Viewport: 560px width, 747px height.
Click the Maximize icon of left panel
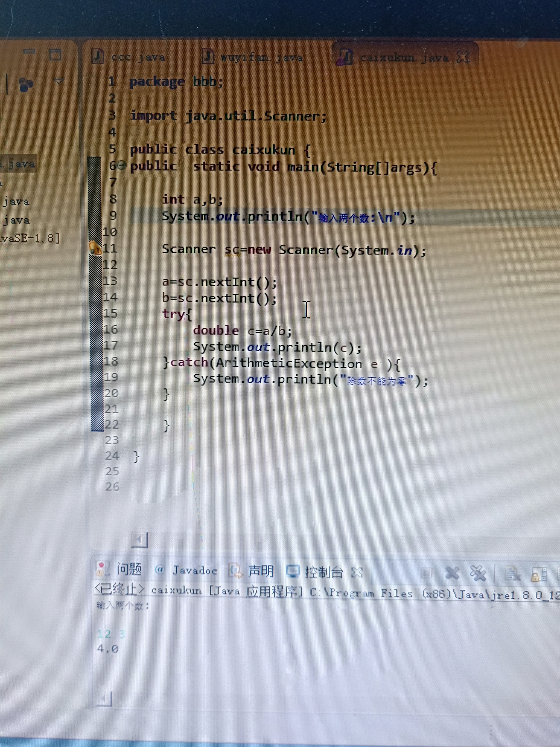55,54
